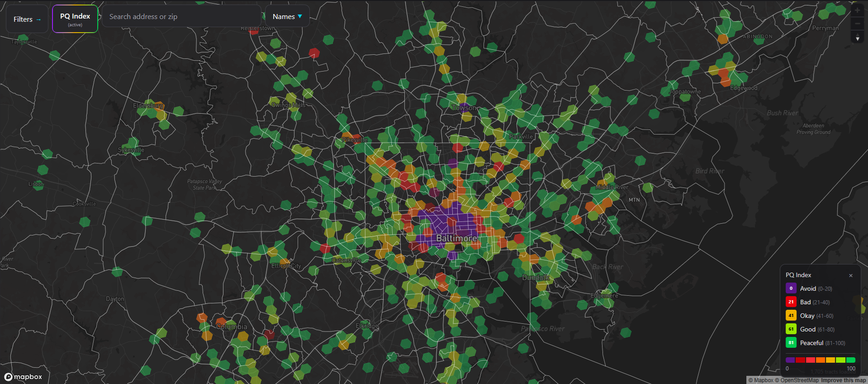This screenshot has height=384, width=868.
Task: Click the Edgemere map label
Action: (x=604, y=296)
